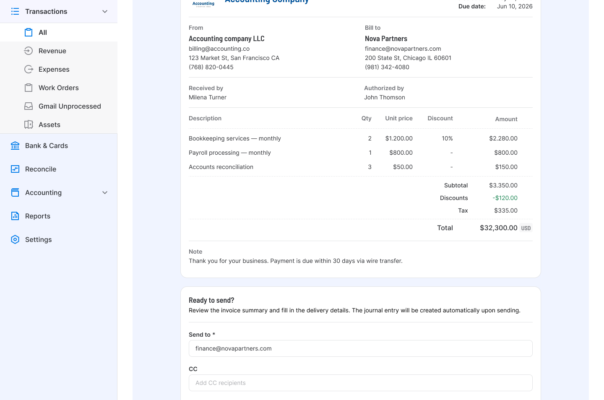Open Work Orders
Viewport: 604px width, 400px height.
tap(59, 88)
